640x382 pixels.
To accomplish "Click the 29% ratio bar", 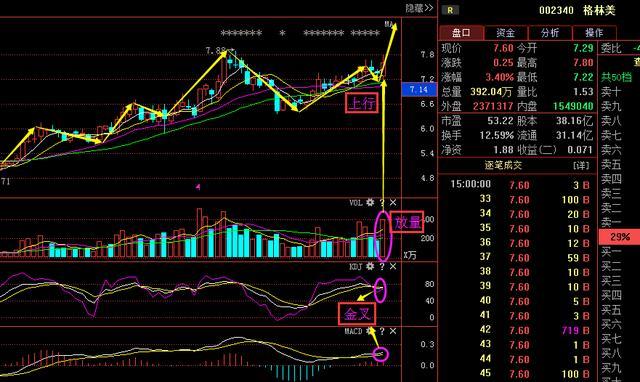I will [620, 237].
